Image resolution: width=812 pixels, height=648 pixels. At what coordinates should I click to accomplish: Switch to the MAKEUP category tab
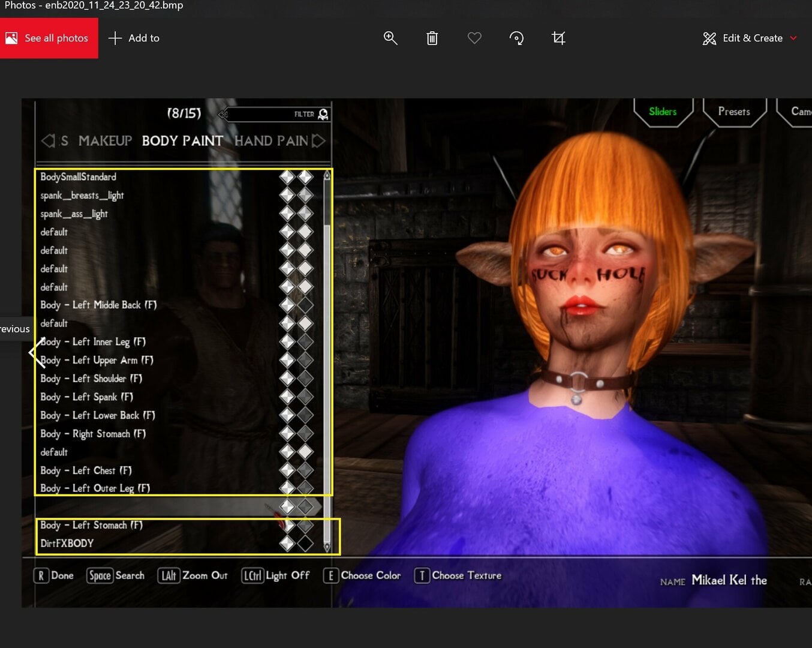[x=105, y=141]
